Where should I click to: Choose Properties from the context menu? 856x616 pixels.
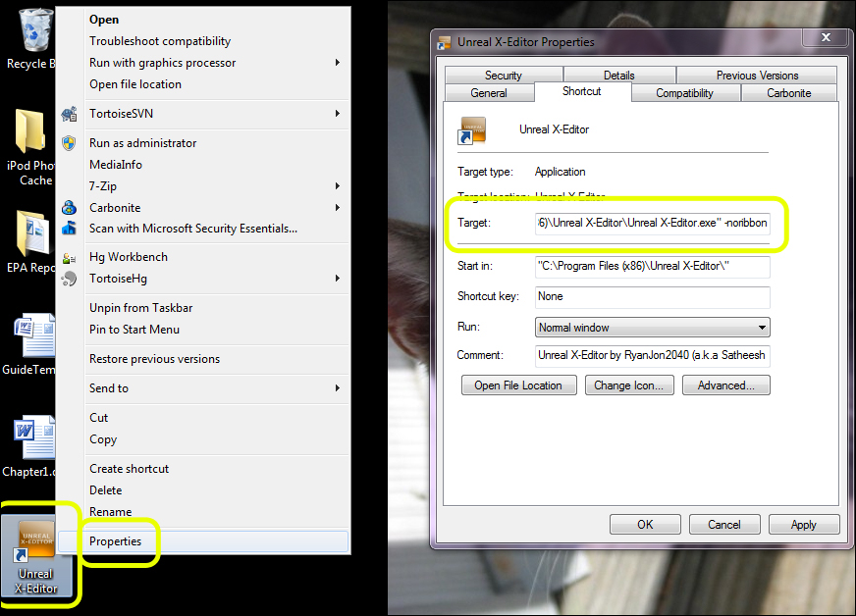click(x=116, y=541)
